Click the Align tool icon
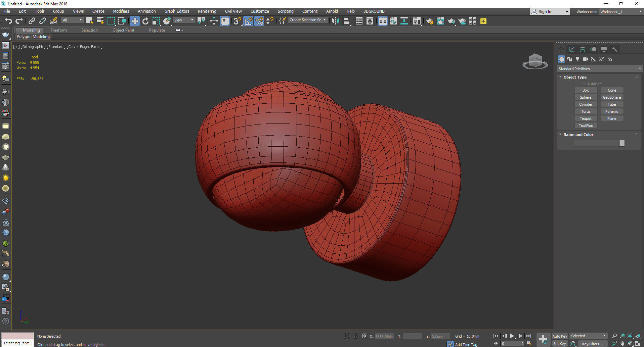The image size is (644, 347). pyautogui.click(x=346, y=21)
